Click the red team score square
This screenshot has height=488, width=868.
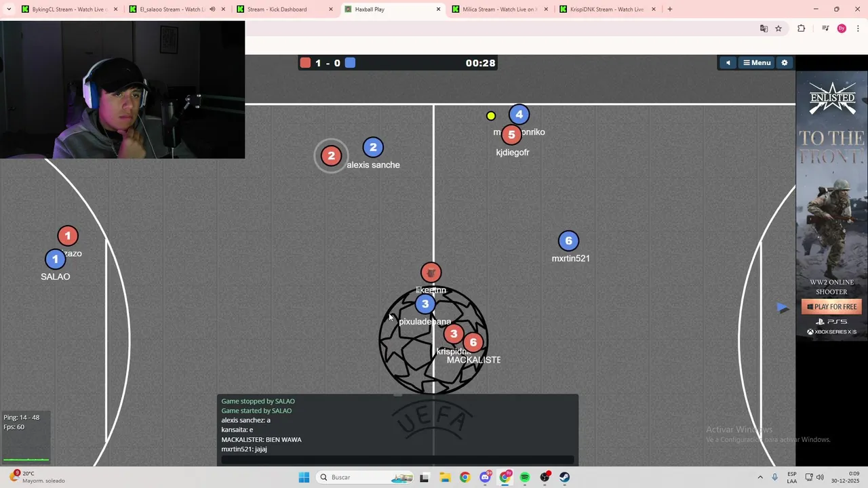(x=305, y=63)
